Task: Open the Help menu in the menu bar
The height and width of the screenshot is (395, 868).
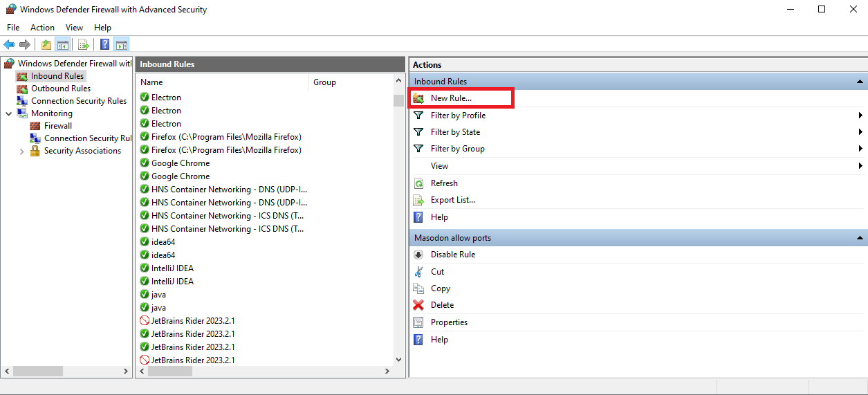Action: (x=102, y=28)
